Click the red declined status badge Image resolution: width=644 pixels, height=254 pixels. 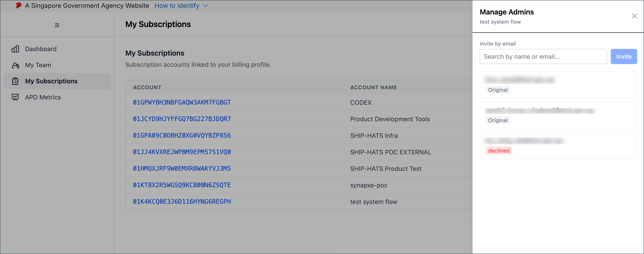click(499, 151)
